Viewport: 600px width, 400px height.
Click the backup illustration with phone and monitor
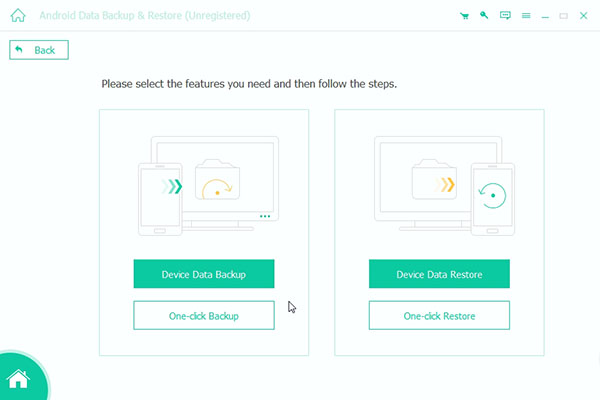click(209, 186)
